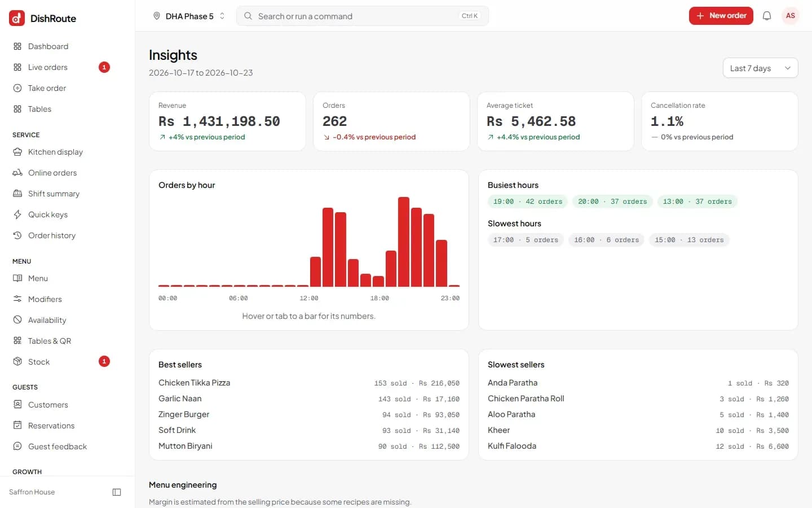The height and width of the screenshot is (508, 812).
Task: Open Live orders in sidebar
Action: pos(61,67)
